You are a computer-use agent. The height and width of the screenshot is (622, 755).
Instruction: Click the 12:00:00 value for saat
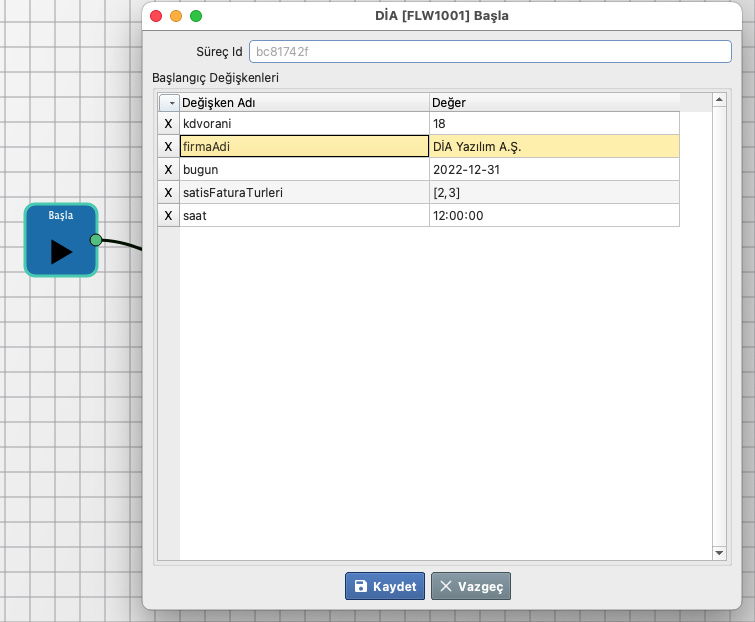pyautogui.click(x=553, y=215)
